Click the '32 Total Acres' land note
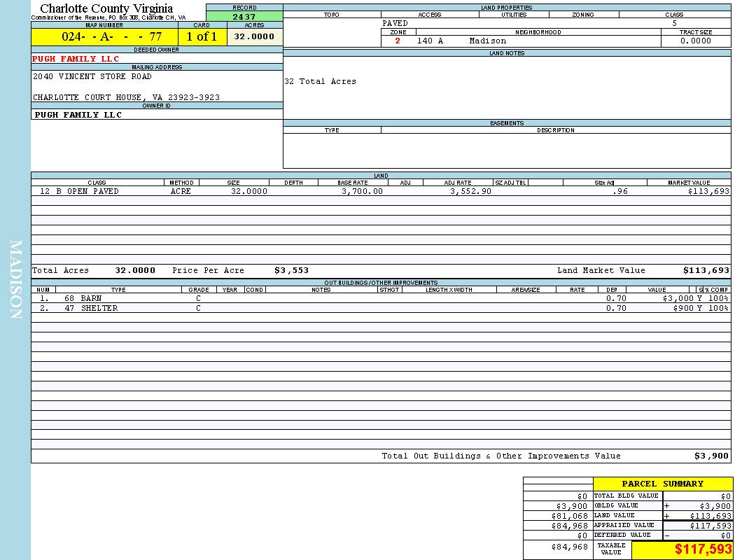Image resolution: width=735 pixels, height=560 pixels. pos(320,81)
